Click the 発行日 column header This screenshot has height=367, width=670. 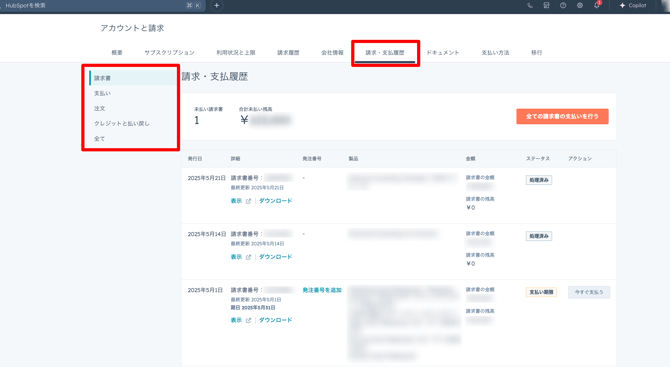tap(195, 159)
